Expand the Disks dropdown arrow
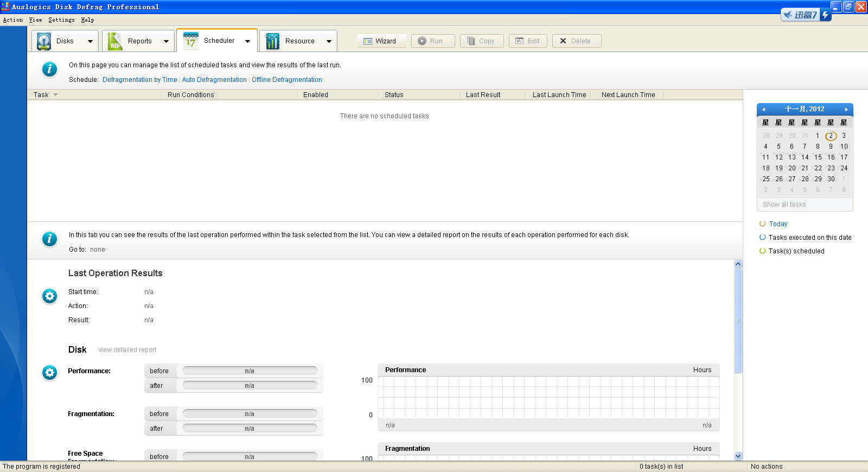868x472 pixels. (x=90, y=41)
